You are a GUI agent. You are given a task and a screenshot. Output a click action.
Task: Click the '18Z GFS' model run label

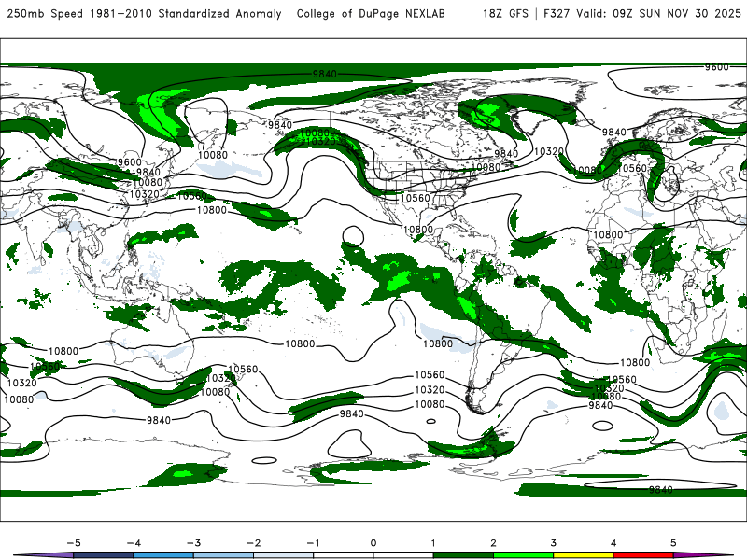coord(505,14)
